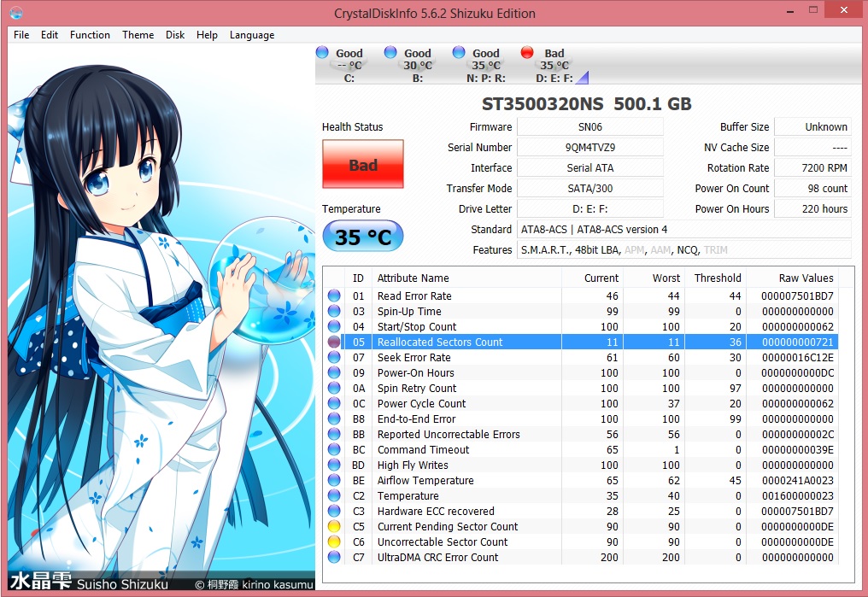868x597 pixels.
Task: Click the ST3500320NS 500.1 GB model title
Action: pos(586,103)
